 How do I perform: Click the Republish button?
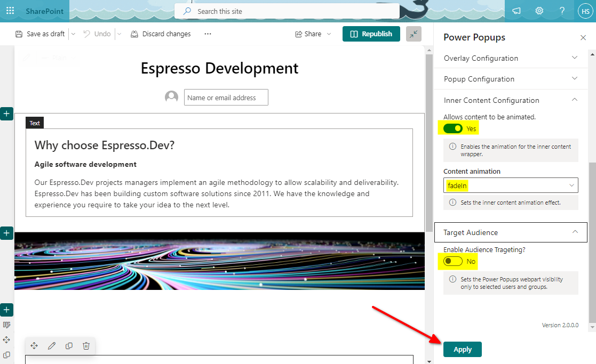point(371,34)
